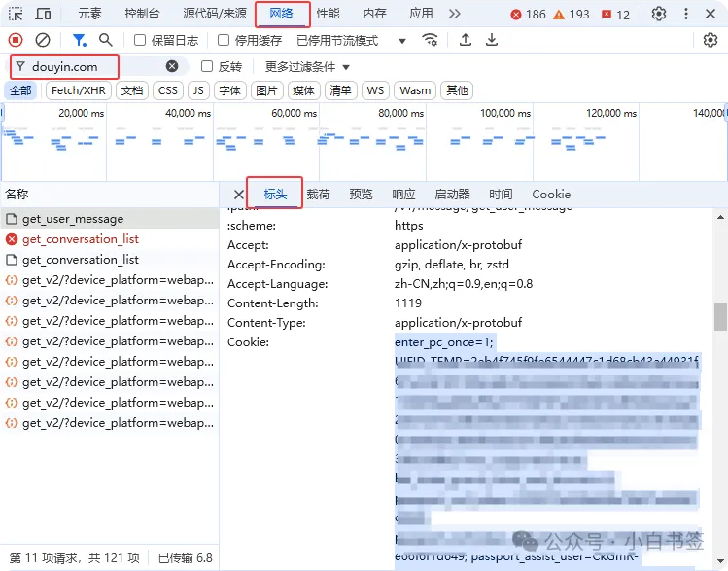The image size is (728, 571).
Task: Switch to the 响应 details tab
Action: [403, 195]
